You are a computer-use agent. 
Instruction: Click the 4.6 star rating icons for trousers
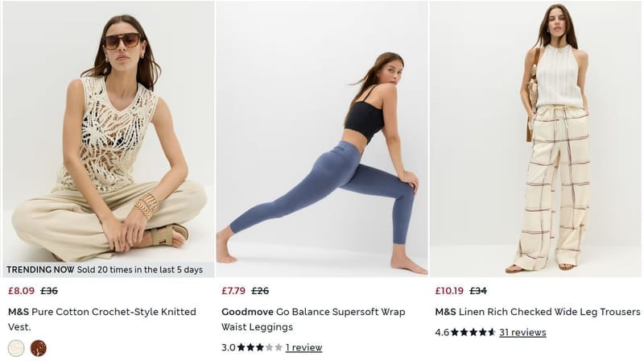pyautogui.click(x=473, y=332)
